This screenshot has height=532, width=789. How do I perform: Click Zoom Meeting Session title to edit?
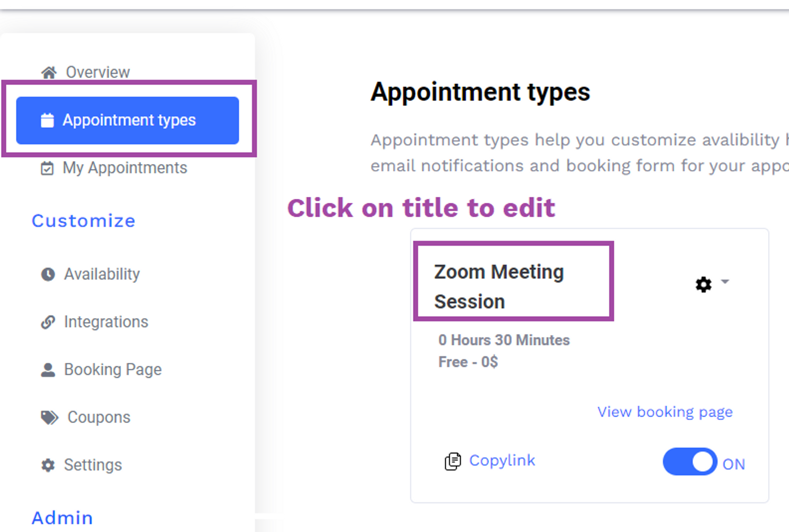(x=499, y=287)
